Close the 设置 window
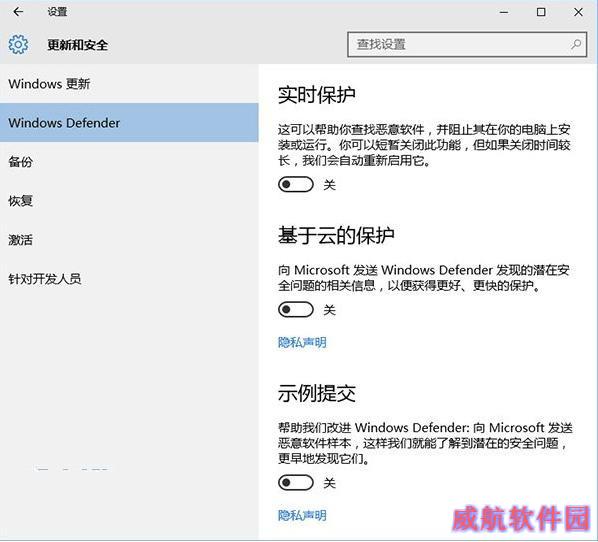 (x=578, y=12)
